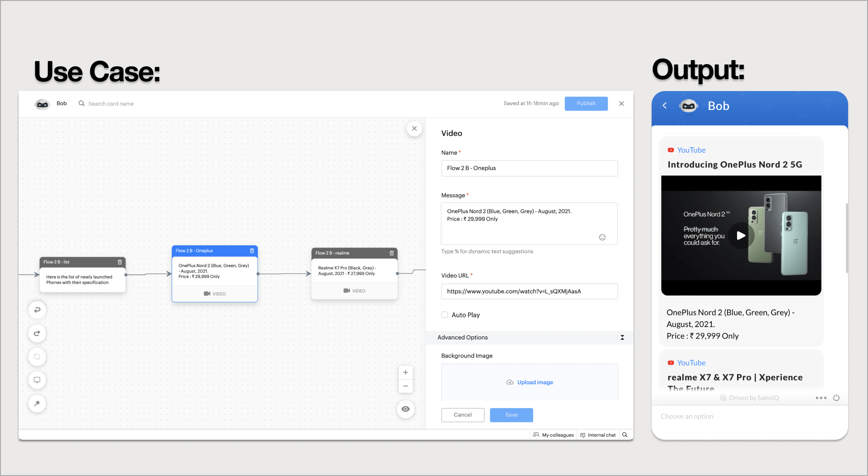Collapse the Advanced Options section
This screenshot has height=476, width=868.
(x=622, y=337)
